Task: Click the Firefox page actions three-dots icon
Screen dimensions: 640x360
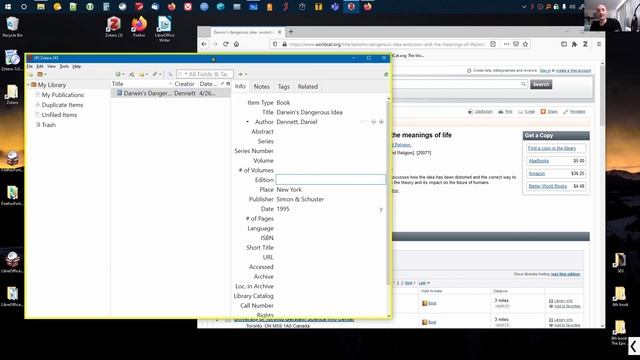Action: pyautogui.click(x=506, y=44)
